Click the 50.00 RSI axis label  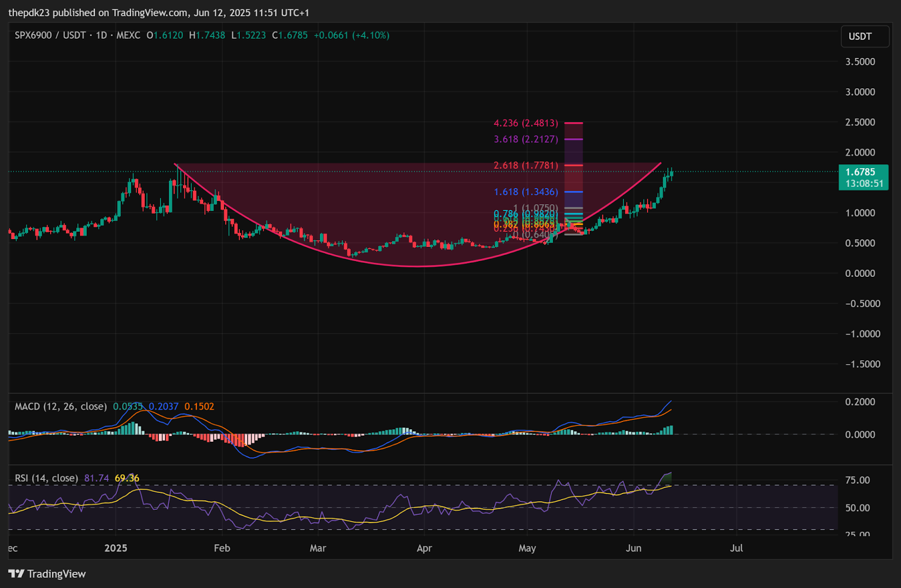[x=857, y=508]
